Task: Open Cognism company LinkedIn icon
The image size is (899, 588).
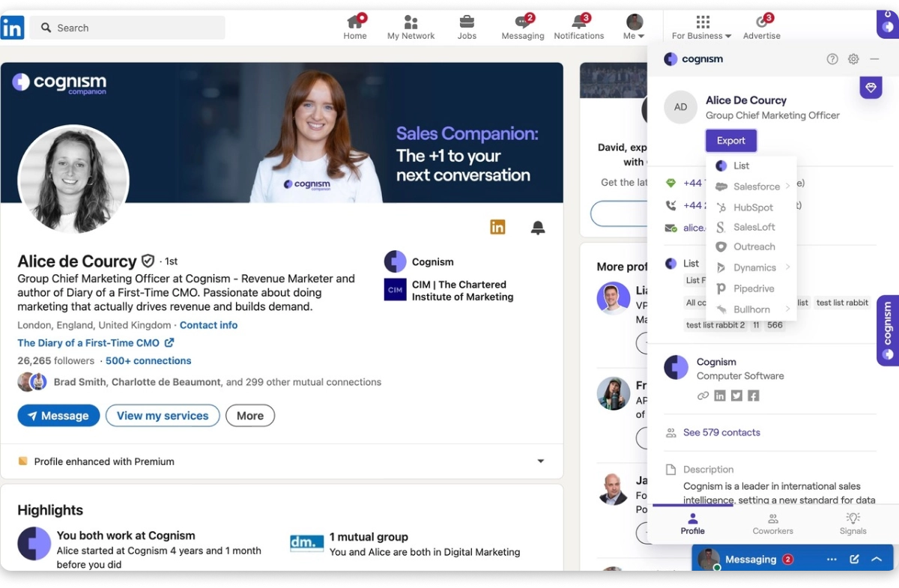Action: click(x=720, y=395)
